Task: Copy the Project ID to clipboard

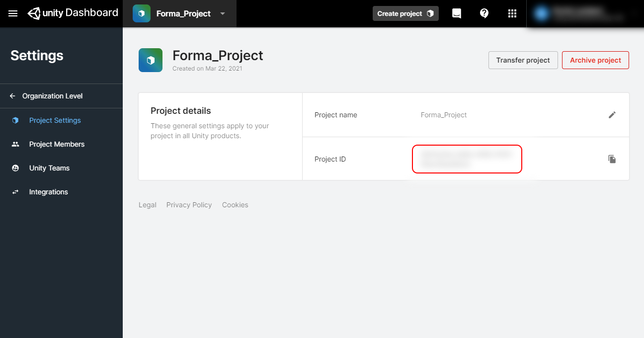Action: click(612, 159)
